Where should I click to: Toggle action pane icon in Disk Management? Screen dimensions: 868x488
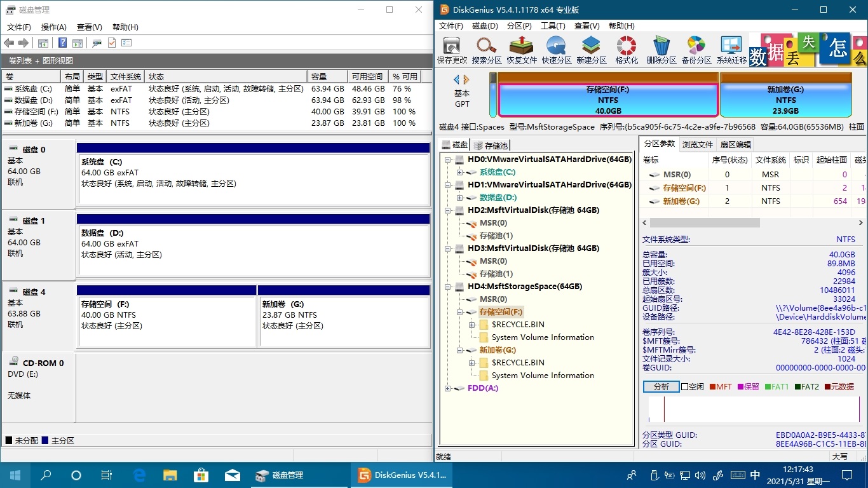[78, 43]
